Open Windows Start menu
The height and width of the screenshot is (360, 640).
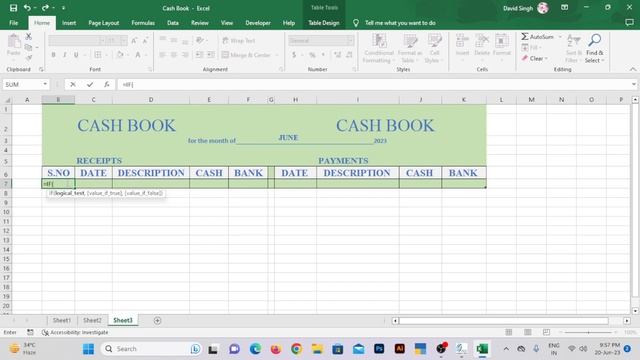tap(88, 349)
